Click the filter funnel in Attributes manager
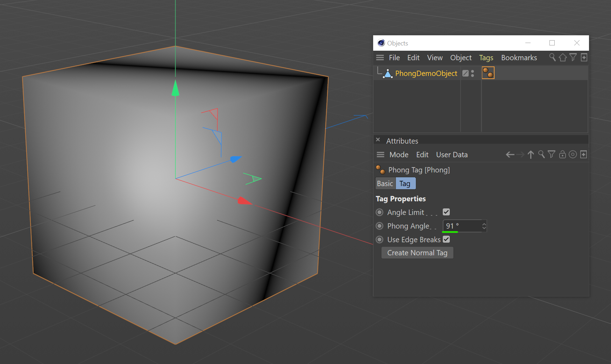The height and width of the screenshot is (364, 611). point(552,154)
